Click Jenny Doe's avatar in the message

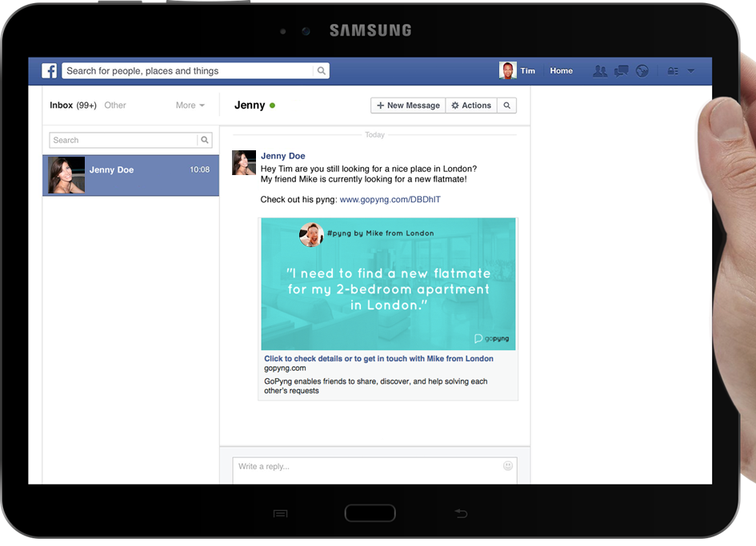click(244, 162)
